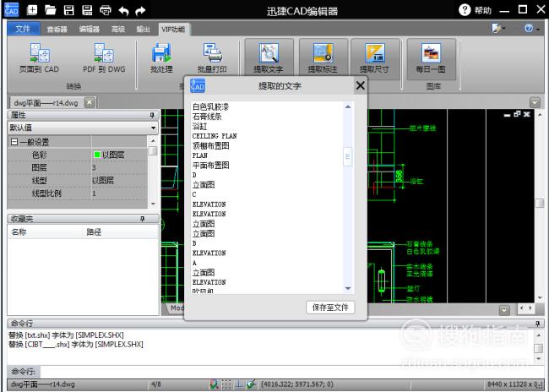Click the properties panel scroll down arrow
This screenshot has height=392, width=549.
point(153,204)
